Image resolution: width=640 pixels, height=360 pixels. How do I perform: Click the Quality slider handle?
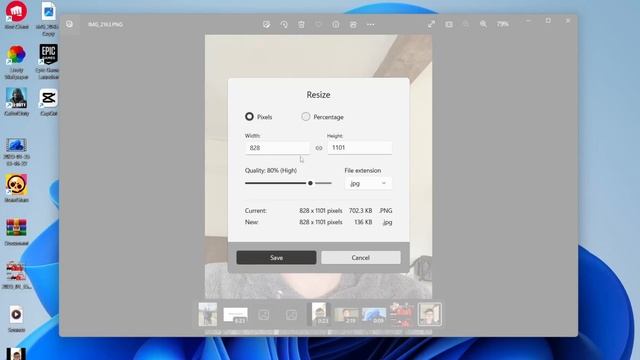(x=310, y=183)
